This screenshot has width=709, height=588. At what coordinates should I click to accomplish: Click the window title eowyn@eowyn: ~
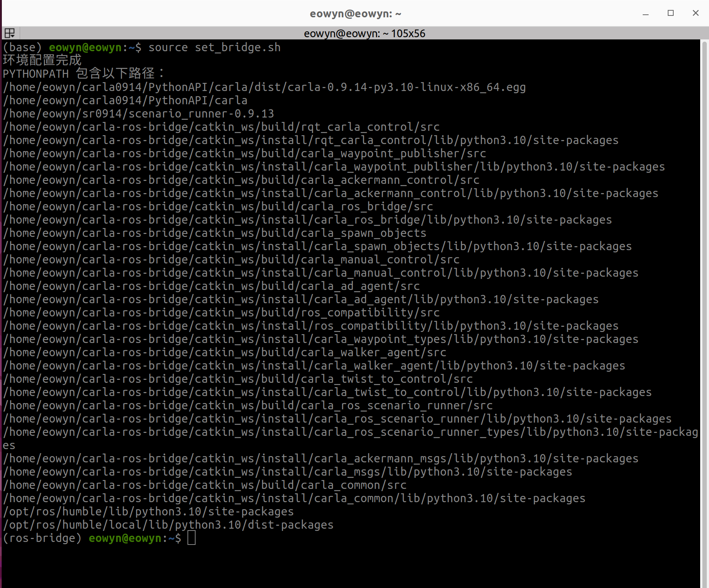[355, 14]
